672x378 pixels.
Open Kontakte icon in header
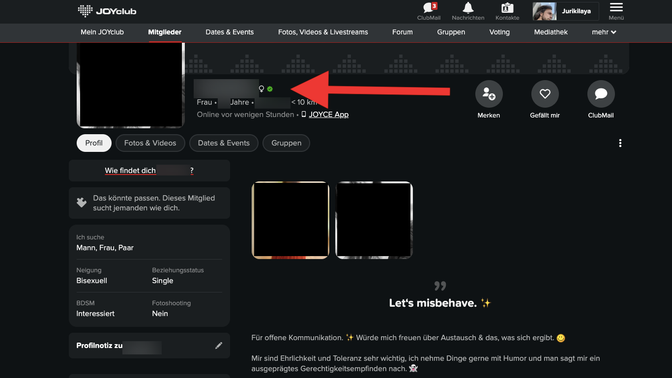pos(507,11)
